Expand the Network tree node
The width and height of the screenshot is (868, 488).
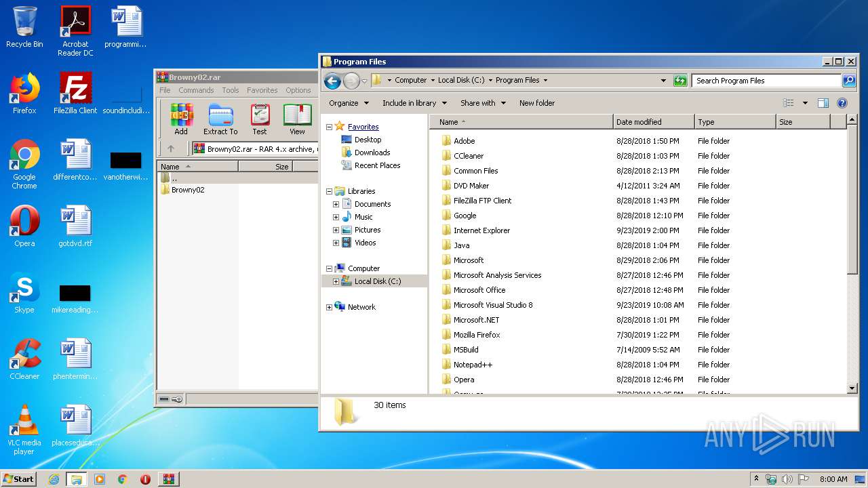point(330,307)
